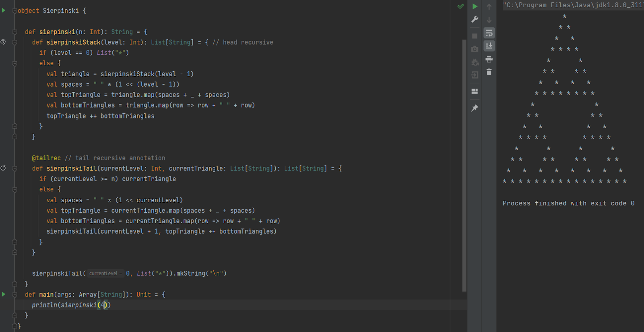Click the editor vertical scrollbar thumb
Screen dimensions: 644x332
click(x=464, y=165)
